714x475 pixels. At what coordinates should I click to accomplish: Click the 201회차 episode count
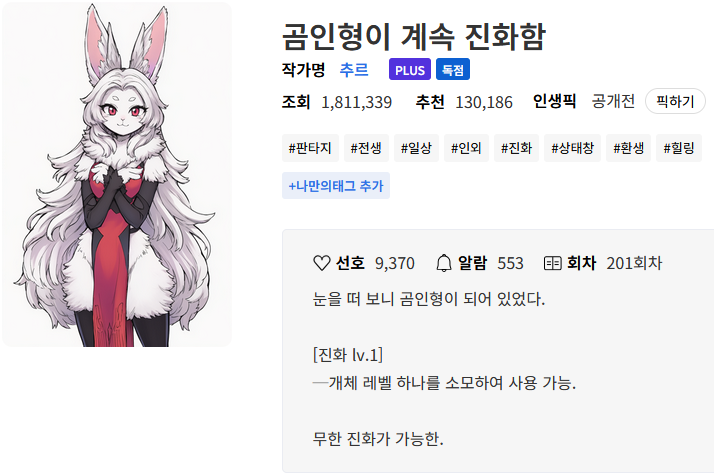(x=634, y=263)
